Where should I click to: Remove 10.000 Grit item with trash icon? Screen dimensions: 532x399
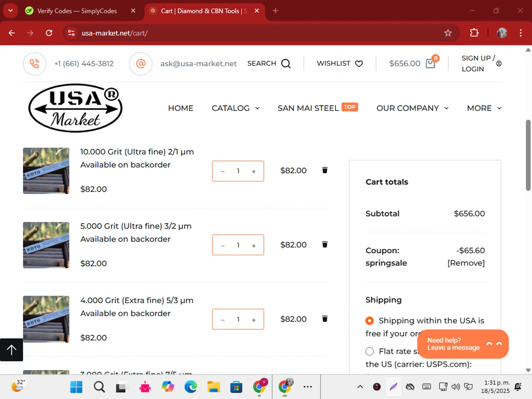pyautogui.click(x=325, y=170)
